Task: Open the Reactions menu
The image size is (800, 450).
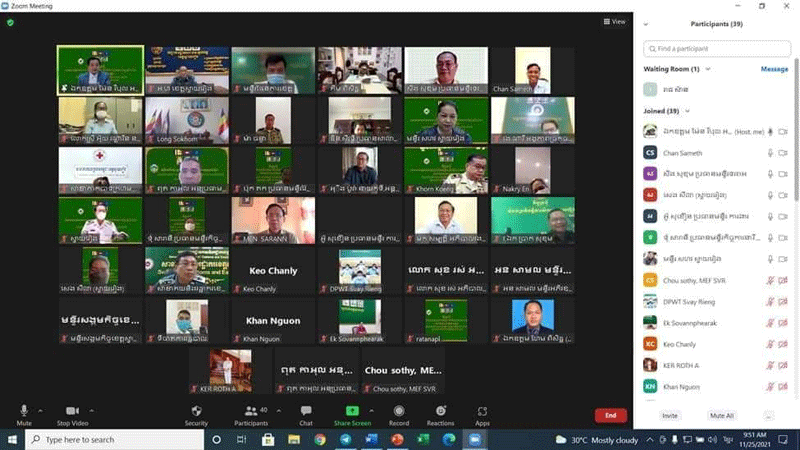Action: [440, 412]
